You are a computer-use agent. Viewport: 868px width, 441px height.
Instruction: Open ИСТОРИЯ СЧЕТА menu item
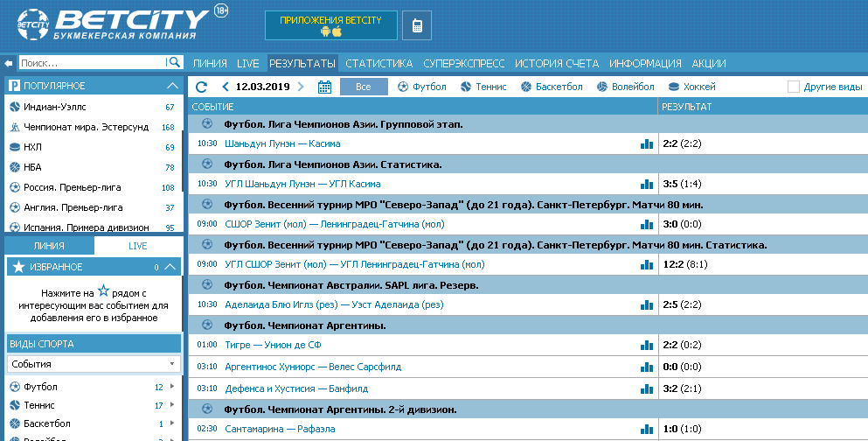(557, 64)
